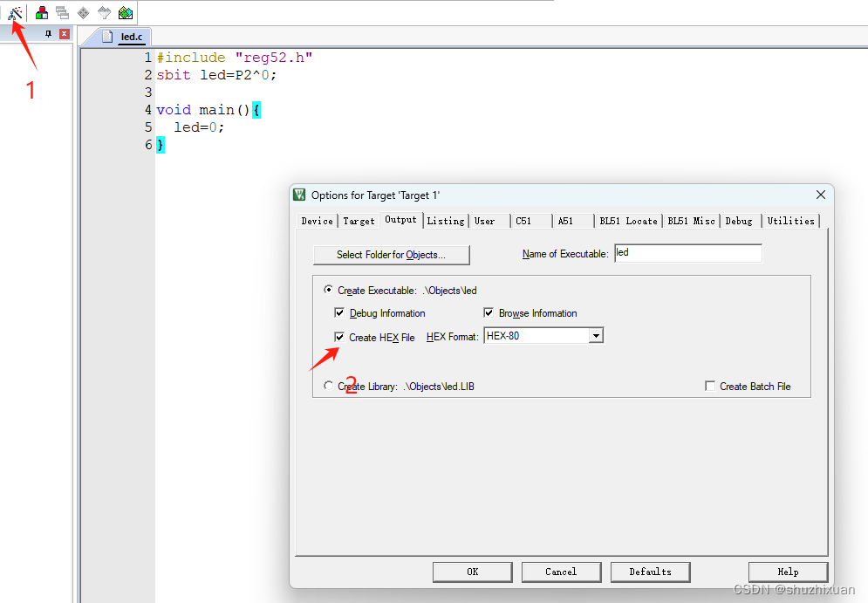
Task: Click code line '#include "reg52.h"'
Action: [235, 58]
